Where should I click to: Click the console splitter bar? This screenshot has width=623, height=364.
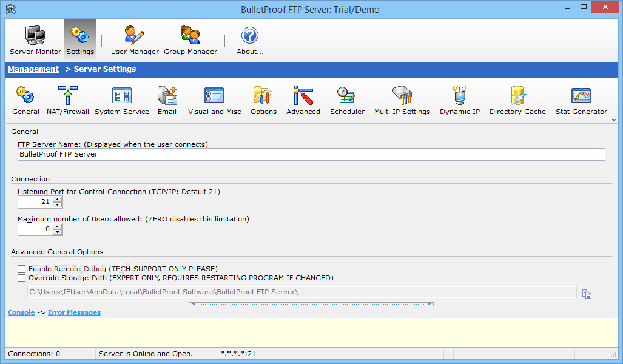311,304
